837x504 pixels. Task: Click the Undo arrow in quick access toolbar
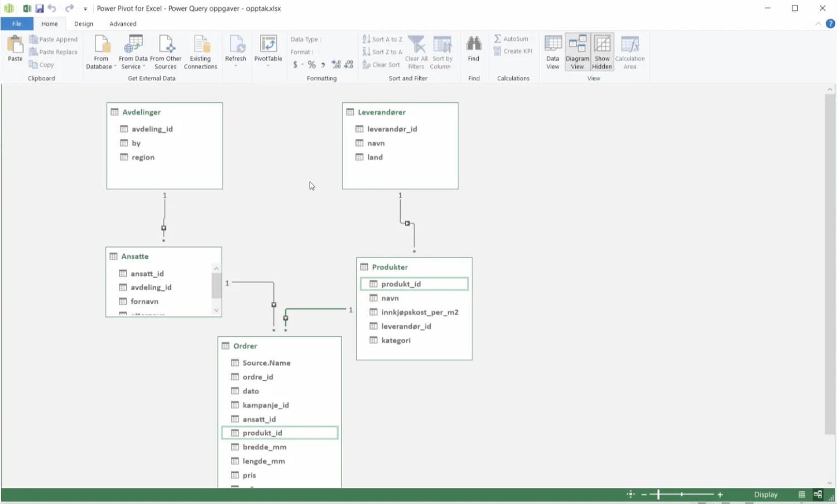tap(52, 8)
